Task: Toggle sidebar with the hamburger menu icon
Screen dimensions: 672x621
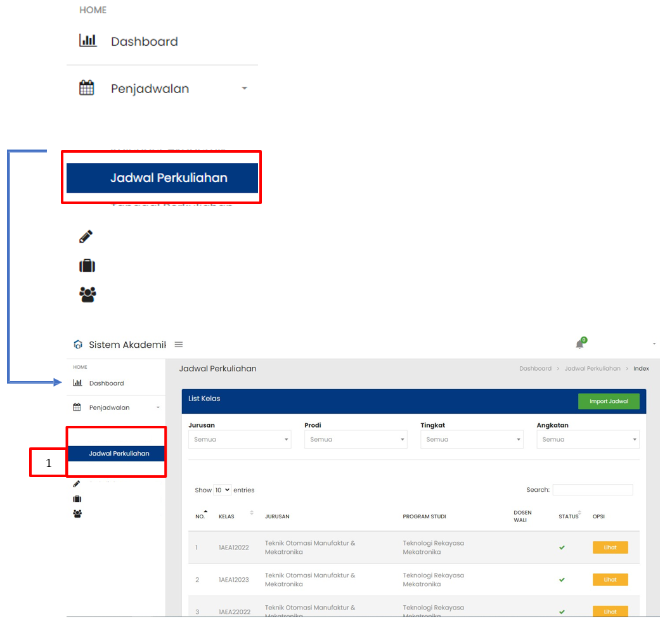Action: pos(179,344)
